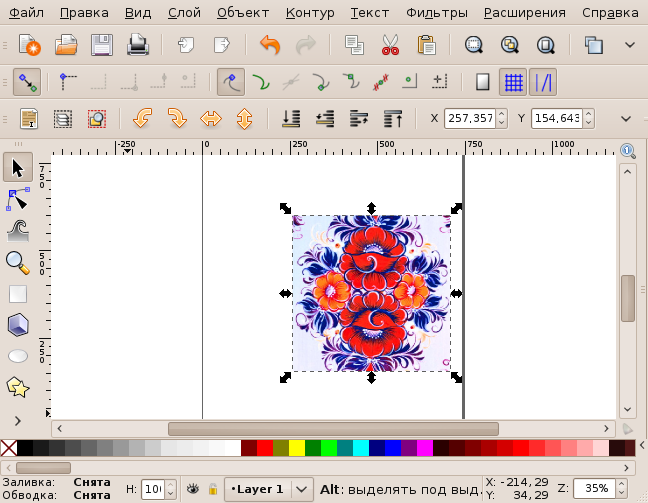
Task: Select the 3D Box tool
Action: 18,324
